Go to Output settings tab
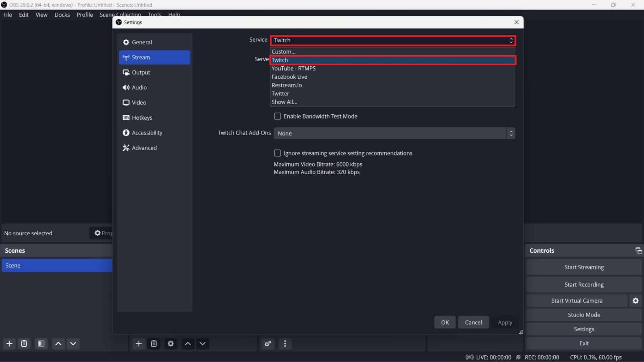Screen dimensions: 644x362 click(x=155, y=72)
